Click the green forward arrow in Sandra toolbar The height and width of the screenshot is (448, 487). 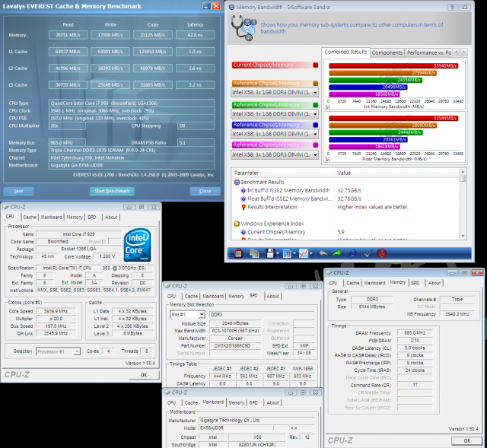pyautogui.click(x=336, y=253)
